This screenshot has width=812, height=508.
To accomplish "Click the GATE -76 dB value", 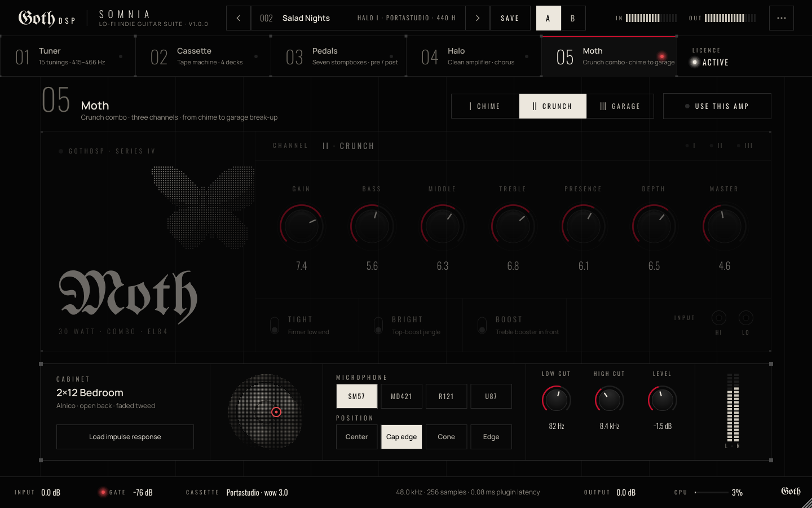I will [x=143, y=492].
